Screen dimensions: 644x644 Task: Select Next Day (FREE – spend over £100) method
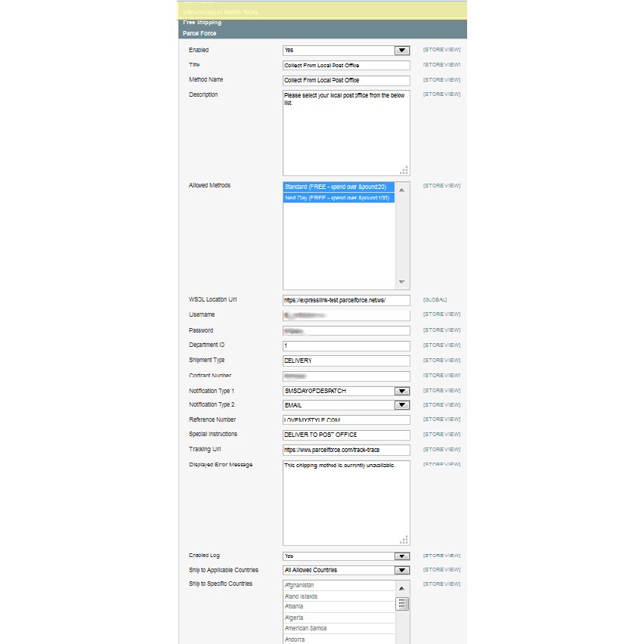pyautogui.click(x=339, y=198)
